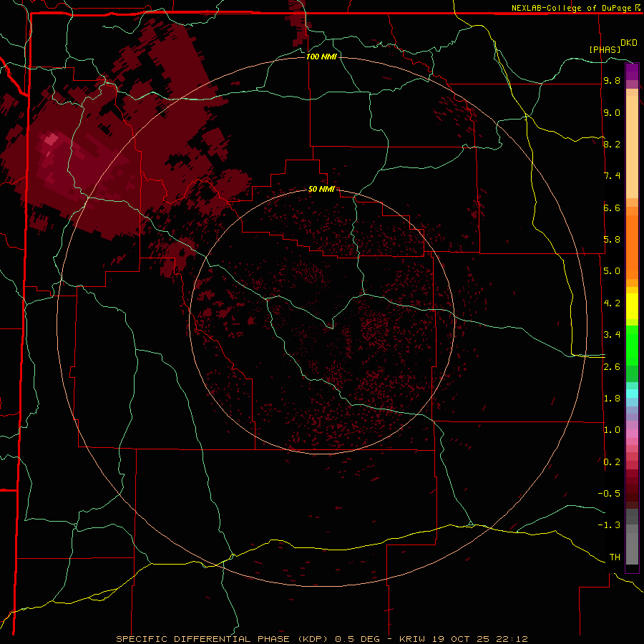Click the 4.2 value on the legend

(x=612, y=303)
